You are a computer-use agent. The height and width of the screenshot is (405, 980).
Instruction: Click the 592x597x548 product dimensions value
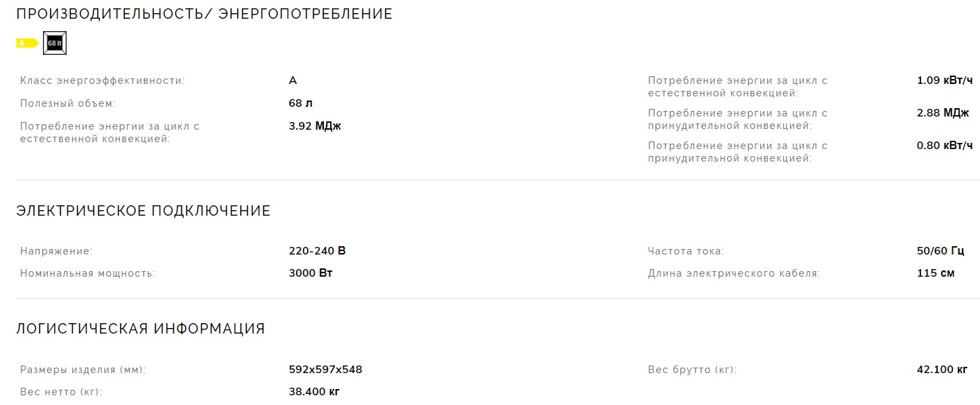click(325, 370)
